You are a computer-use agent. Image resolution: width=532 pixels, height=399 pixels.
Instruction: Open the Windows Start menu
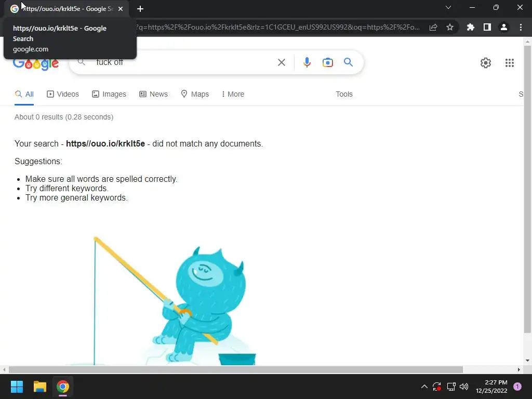(x=17, y=387)
